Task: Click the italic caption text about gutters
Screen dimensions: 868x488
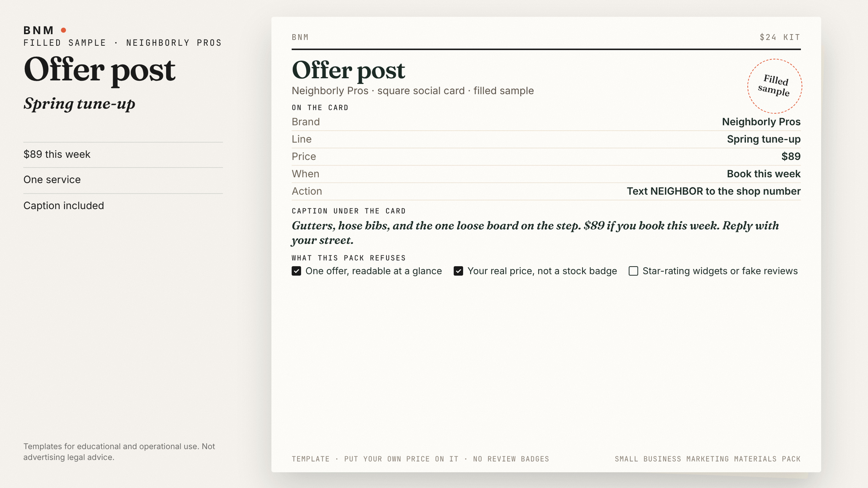Action: [x=535, y=233]
